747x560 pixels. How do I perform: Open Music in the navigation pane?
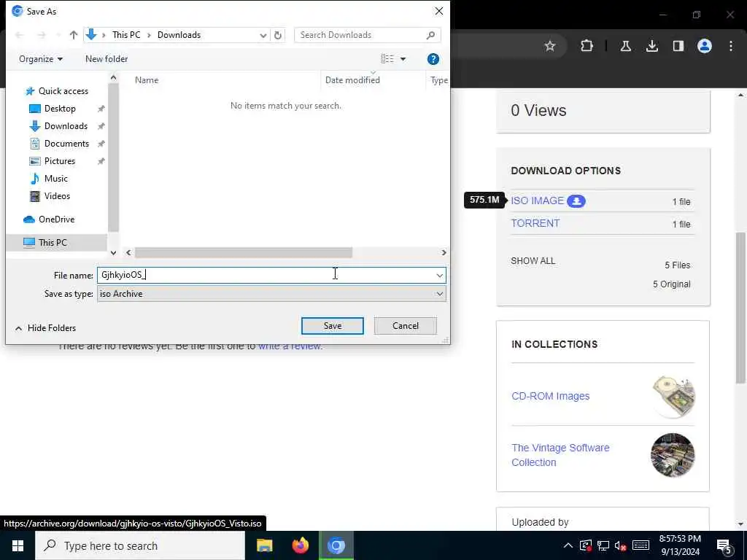coord(55,179)
